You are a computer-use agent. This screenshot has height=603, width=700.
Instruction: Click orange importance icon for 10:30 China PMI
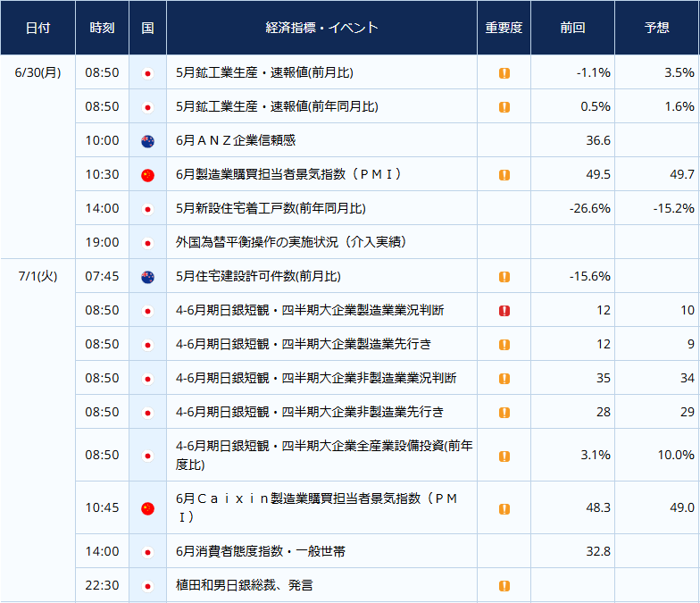pos(504,175)
